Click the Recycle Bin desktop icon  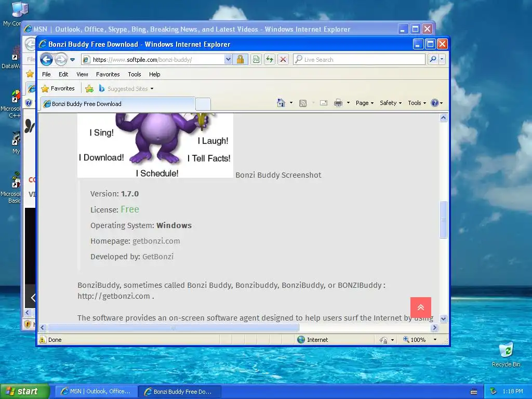tap(506, 354)
